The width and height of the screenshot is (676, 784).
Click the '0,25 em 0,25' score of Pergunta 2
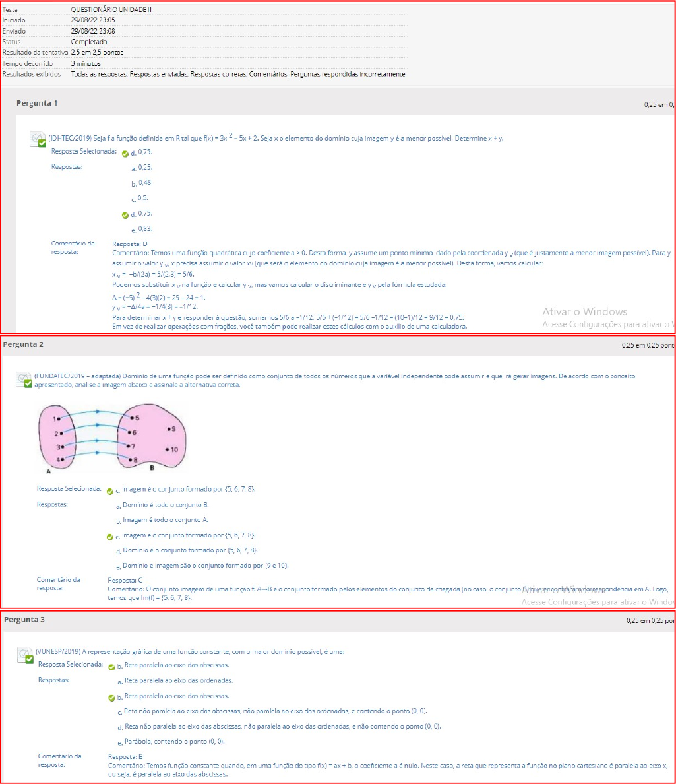click(x=647, y=345)
